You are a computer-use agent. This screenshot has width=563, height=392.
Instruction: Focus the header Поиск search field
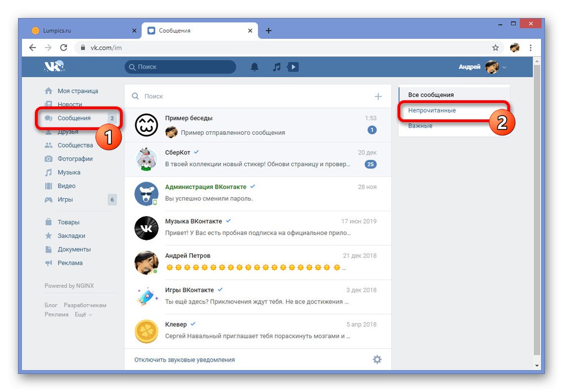click(x=180, y=67)
